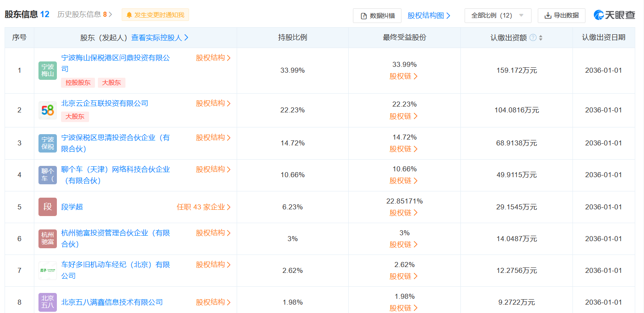Click 查看实际控股人 link in header
The width and height of the screenshot is (644, 313).
coord(160,38)
